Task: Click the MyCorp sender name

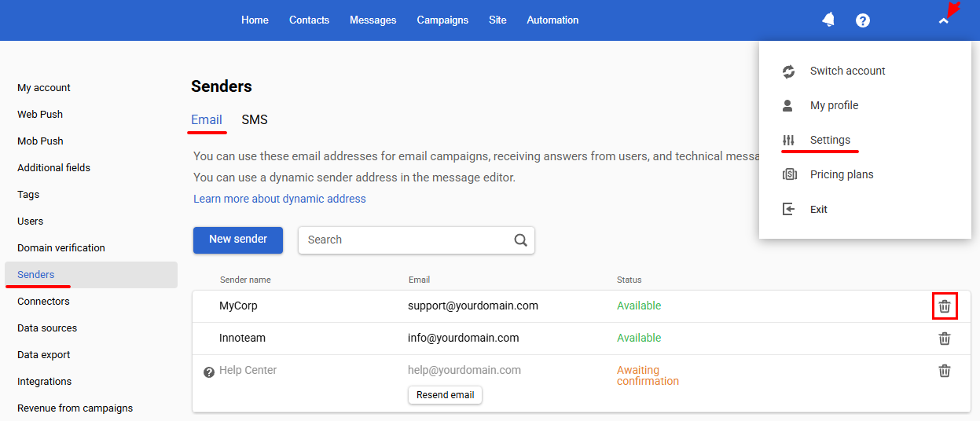Action: click(238, 306)
